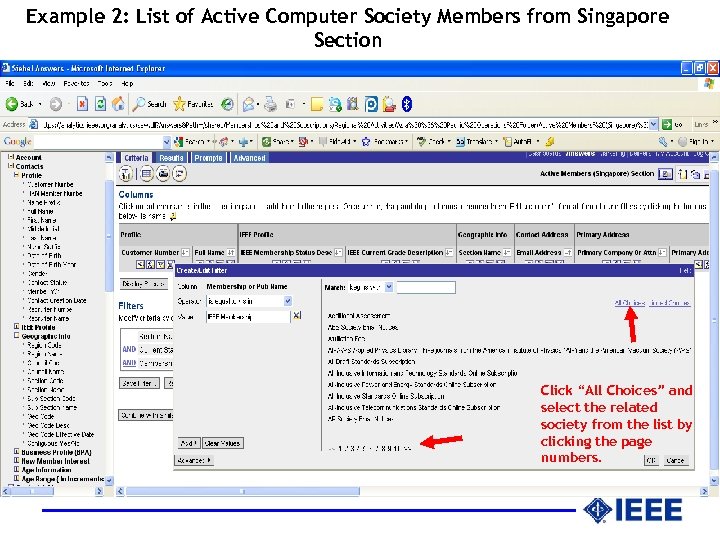Screen dimensions: 720x540
Task: Click Account in the left tree
Action: click(x=28, y=158)
